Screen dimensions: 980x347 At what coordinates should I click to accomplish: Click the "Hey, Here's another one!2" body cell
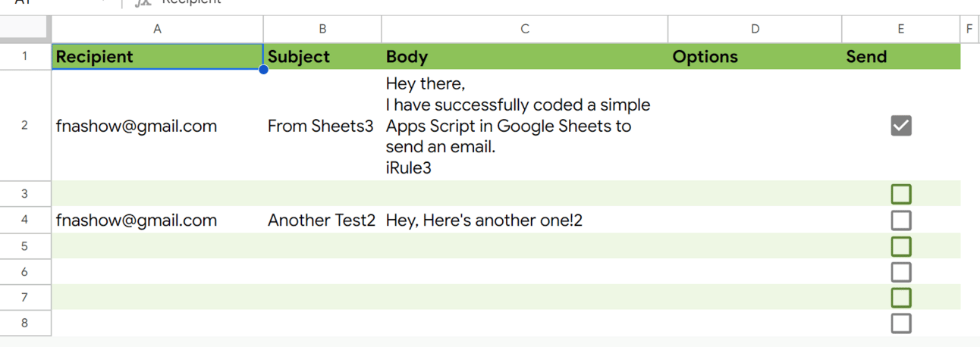(524, 220)
